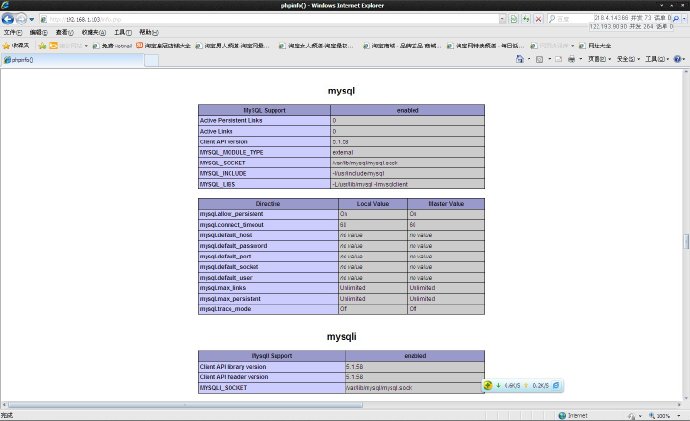Open the 淘宝女人频道 favorites link

point(316,46)
